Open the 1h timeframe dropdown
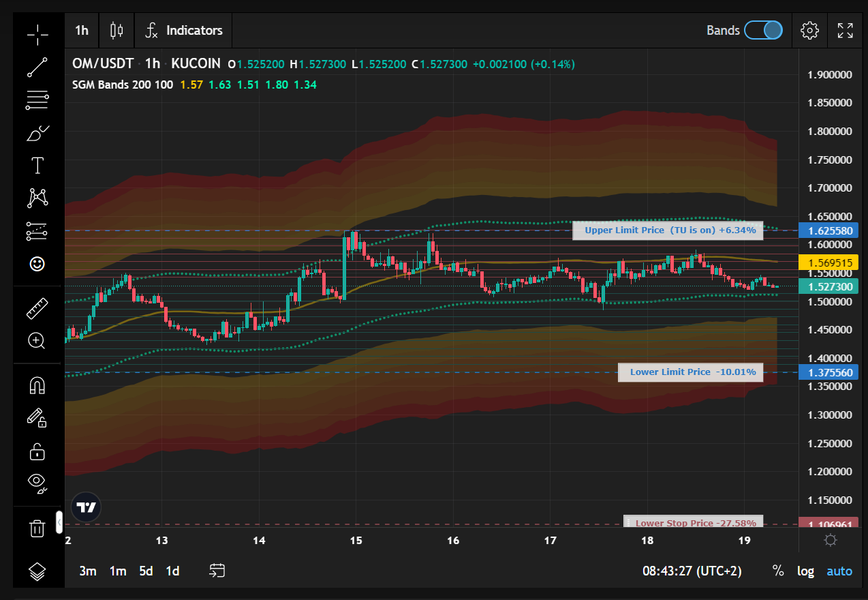 click(x=82, y=30)
